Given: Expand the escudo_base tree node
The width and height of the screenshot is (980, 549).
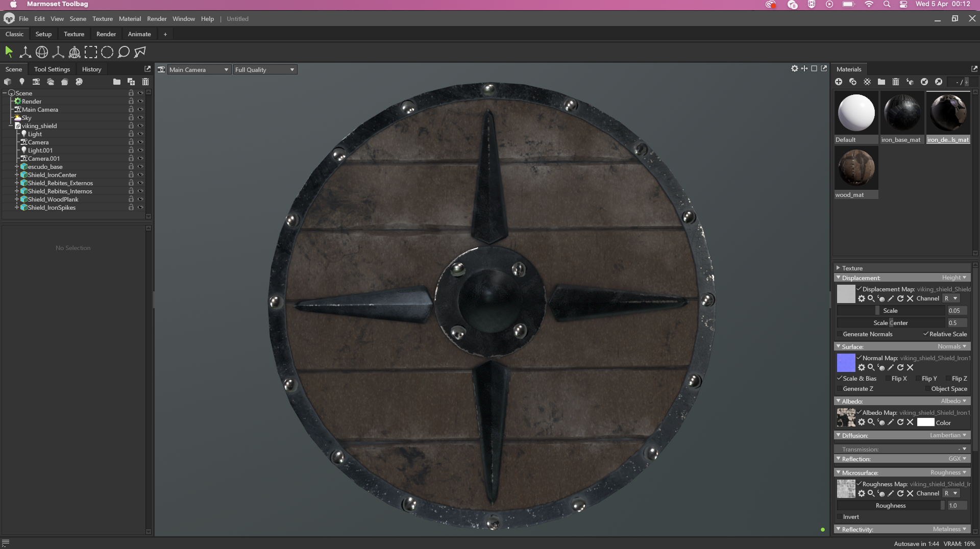Looking at the screenshot, I should coord(16,167).
